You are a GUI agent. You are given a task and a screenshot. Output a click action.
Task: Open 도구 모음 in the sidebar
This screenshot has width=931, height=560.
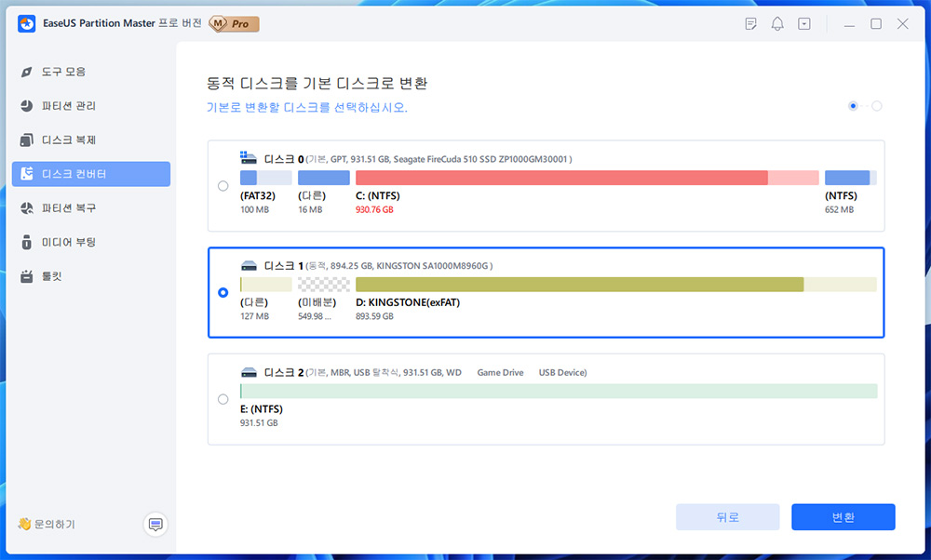(91, 72)
